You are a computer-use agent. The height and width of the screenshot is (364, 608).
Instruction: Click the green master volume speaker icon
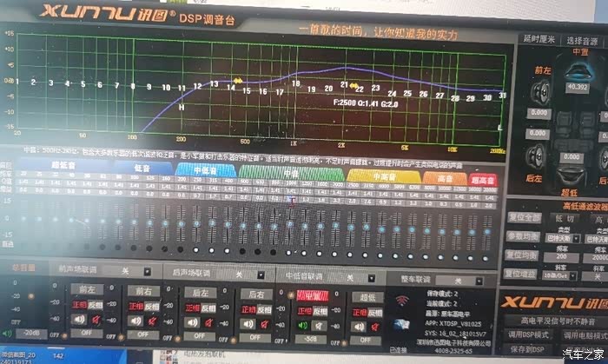click(x=7, y=334)
